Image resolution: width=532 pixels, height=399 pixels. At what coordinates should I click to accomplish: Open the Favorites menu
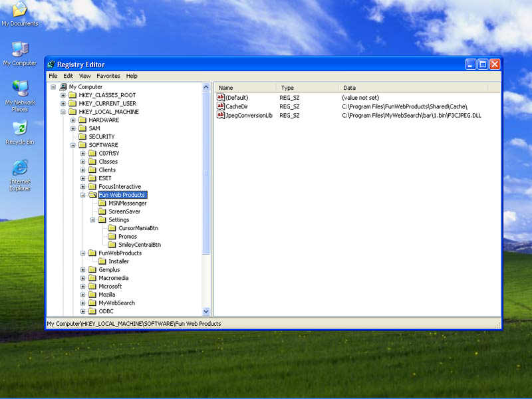tap(108, 76)
